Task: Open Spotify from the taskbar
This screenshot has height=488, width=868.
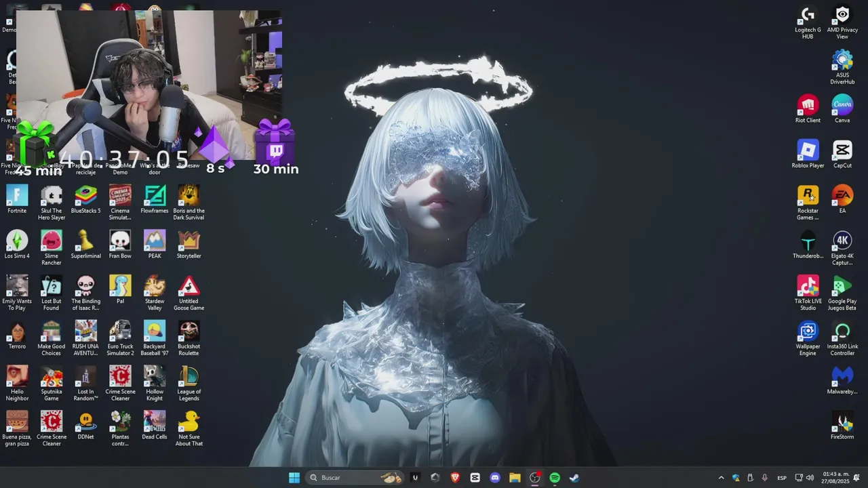Action: pos(555,478)
